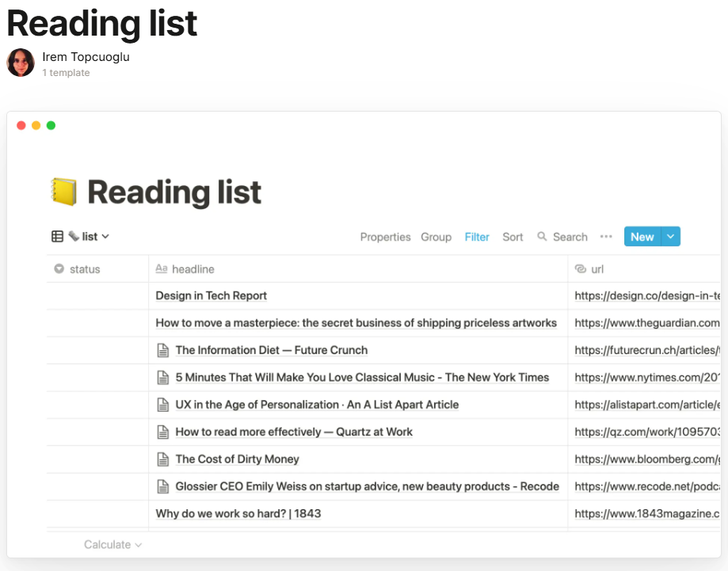Click the link icon in url column header
Image resolution: width=728 pixels, height=571 pixels.
[x=581, y=268]
